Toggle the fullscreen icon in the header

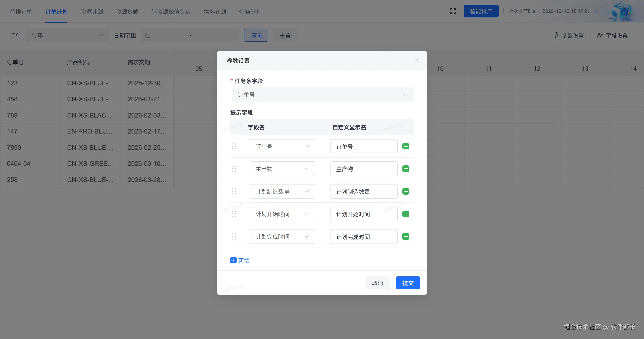(453, 11)
